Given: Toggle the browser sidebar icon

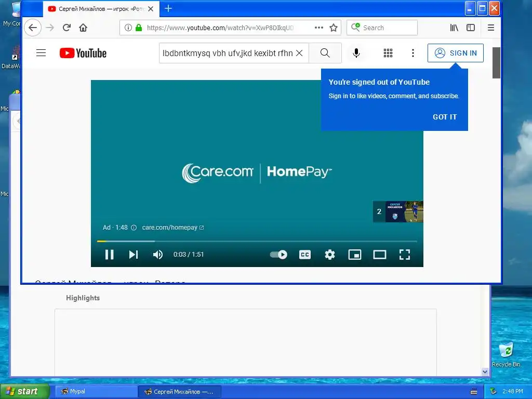Looking at the screenshot, I should coord(471,28).
